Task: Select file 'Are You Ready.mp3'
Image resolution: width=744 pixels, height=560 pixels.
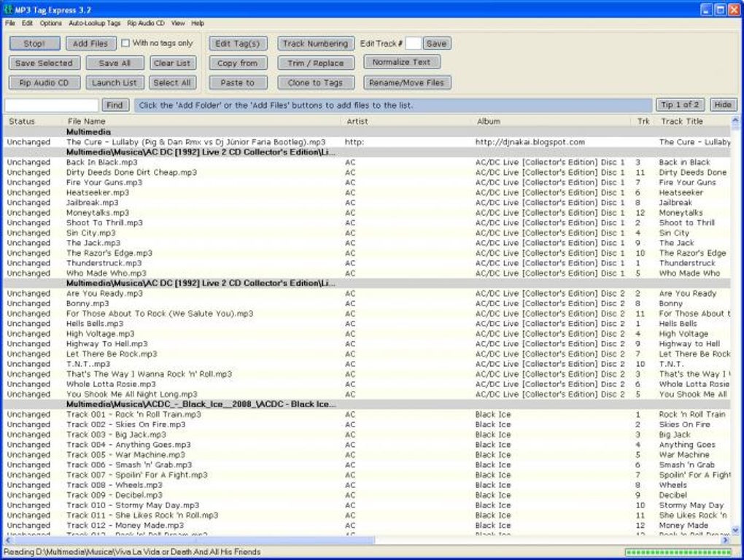Action: 367,294
